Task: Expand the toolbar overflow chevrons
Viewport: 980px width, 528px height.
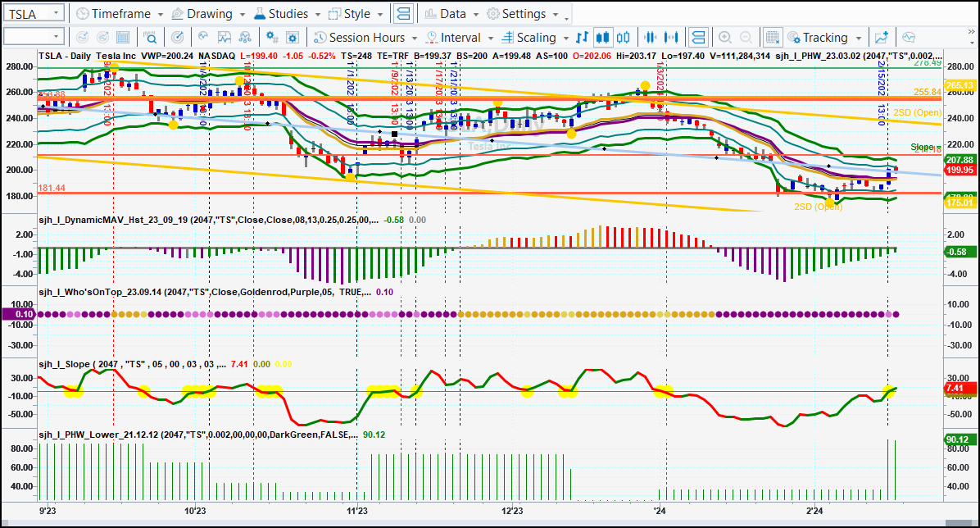Action: 971,31
